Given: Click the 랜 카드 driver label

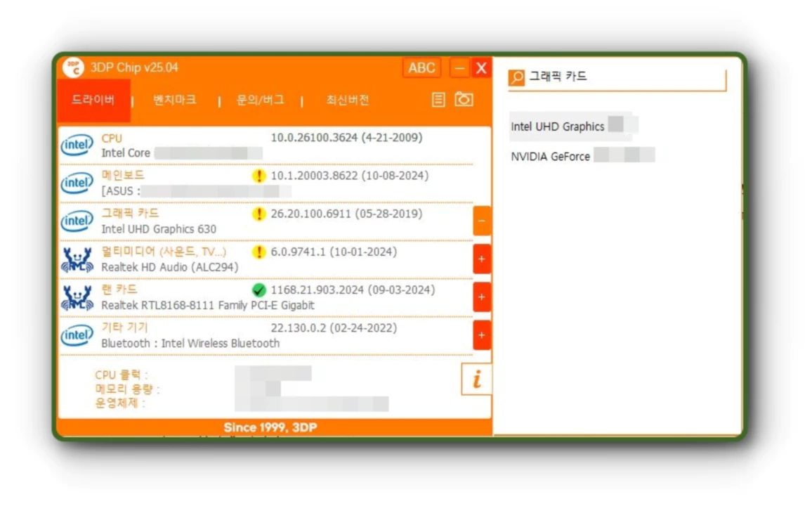Looking at the screenshot, I should [119, 290].
